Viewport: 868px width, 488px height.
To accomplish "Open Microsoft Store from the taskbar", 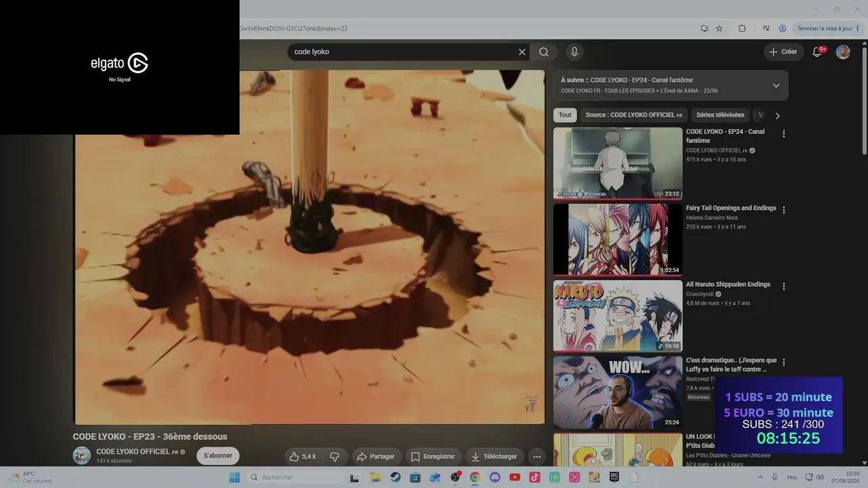I will (415, 477).
